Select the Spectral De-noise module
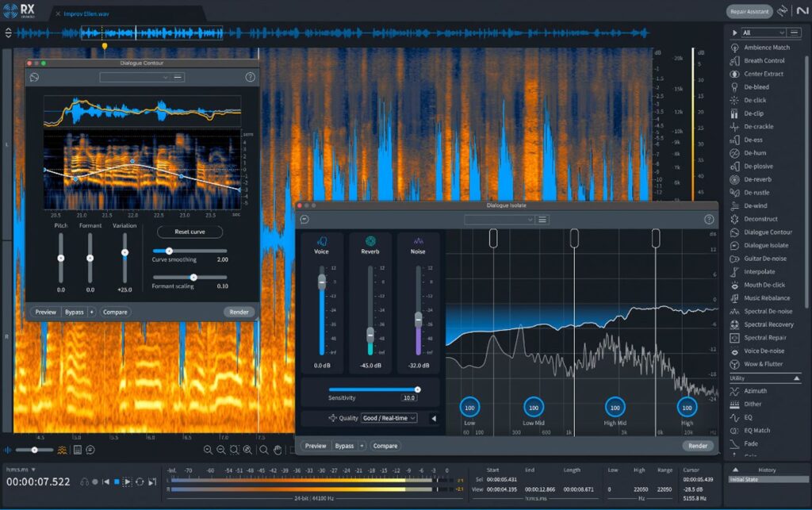The width and height of the screenshot is (812, 510). [x=765, y=311]
